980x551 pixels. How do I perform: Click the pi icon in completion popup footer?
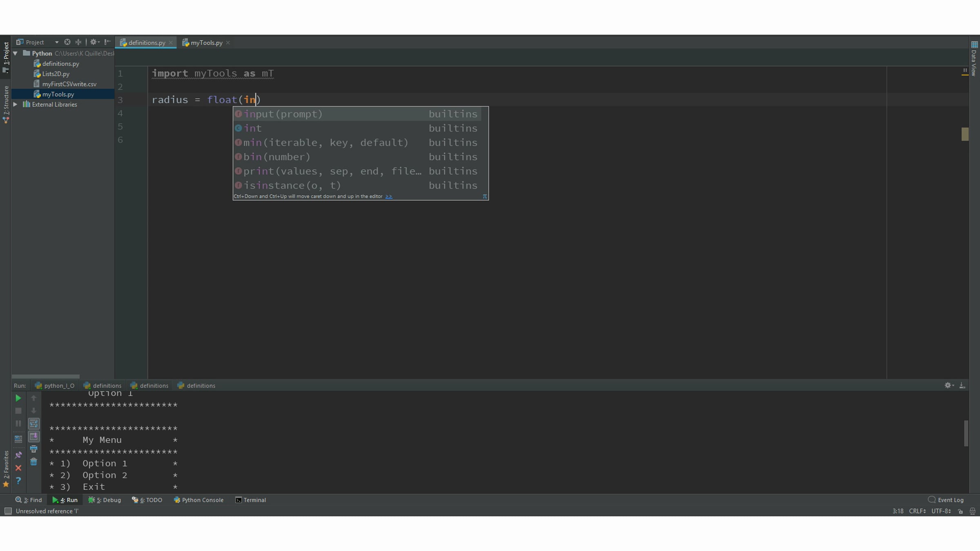pyautogui.click(x=485, y=196)
